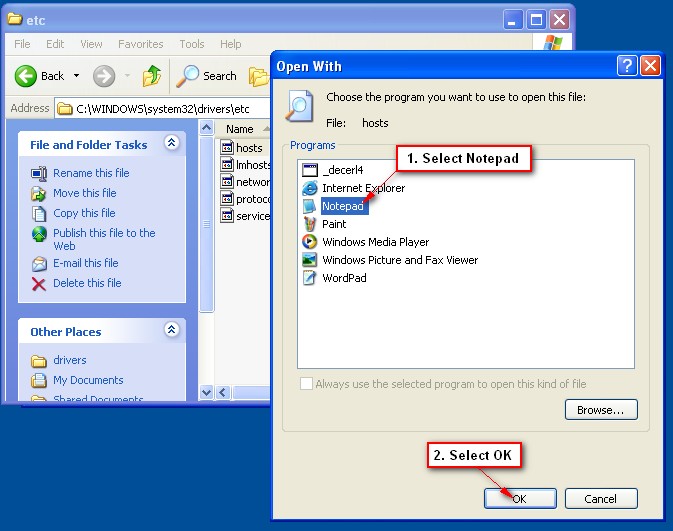Open the Tools menu
673x531 pixels.
click(191, 44)
